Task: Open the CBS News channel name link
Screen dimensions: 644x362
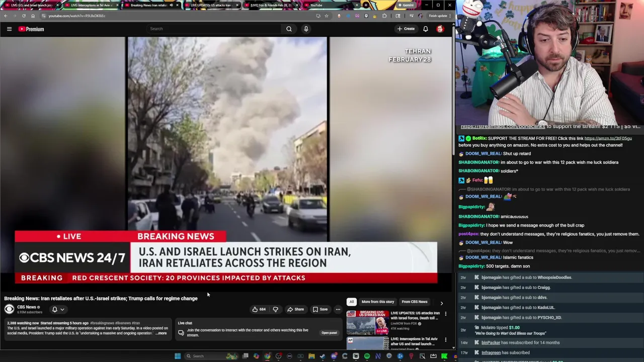Action: click(27, 307)
